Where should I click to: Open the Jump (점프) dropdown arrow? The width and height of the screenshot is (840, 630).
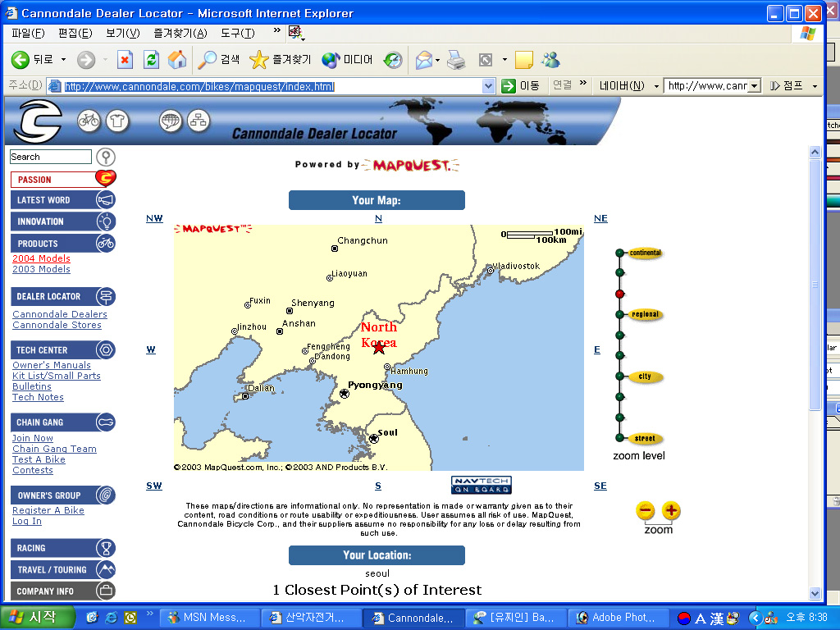(815, 86)
